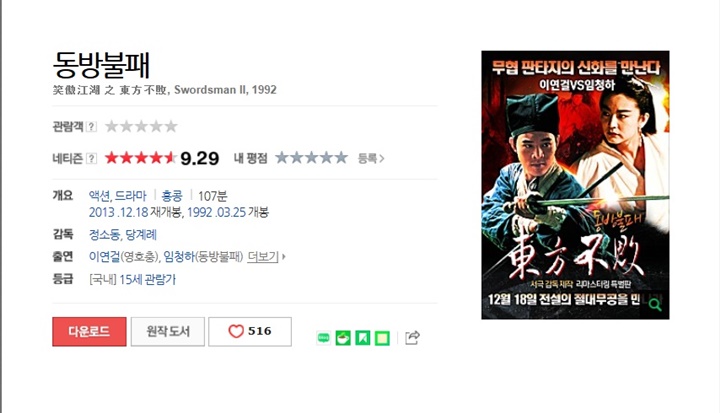This screenshot has width=720, height=413.
Task: Open actor 임청하 link
Action: click(x=179, y=256)
